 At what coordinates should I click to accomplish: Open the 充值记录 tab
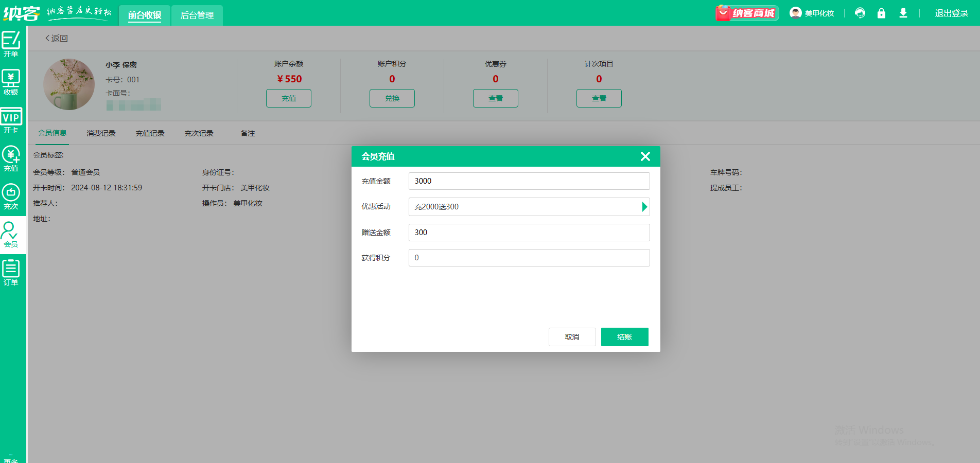click(150, 133)
